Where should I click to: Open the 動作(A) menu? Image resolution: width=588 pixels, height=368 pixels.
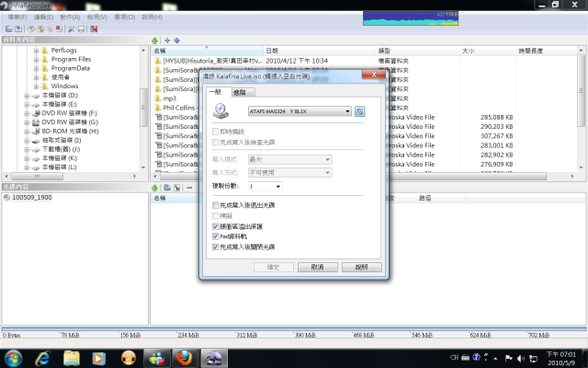[70, 17]
